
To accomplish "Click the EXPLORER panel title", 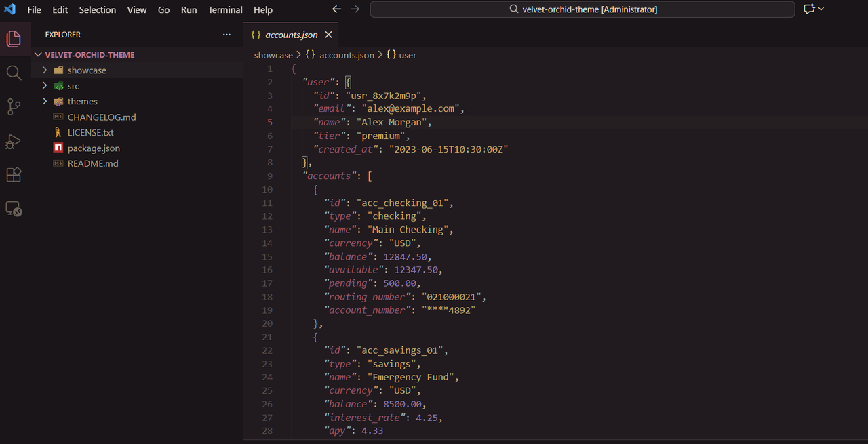I will pyautogui.click(x=63, y=35).
